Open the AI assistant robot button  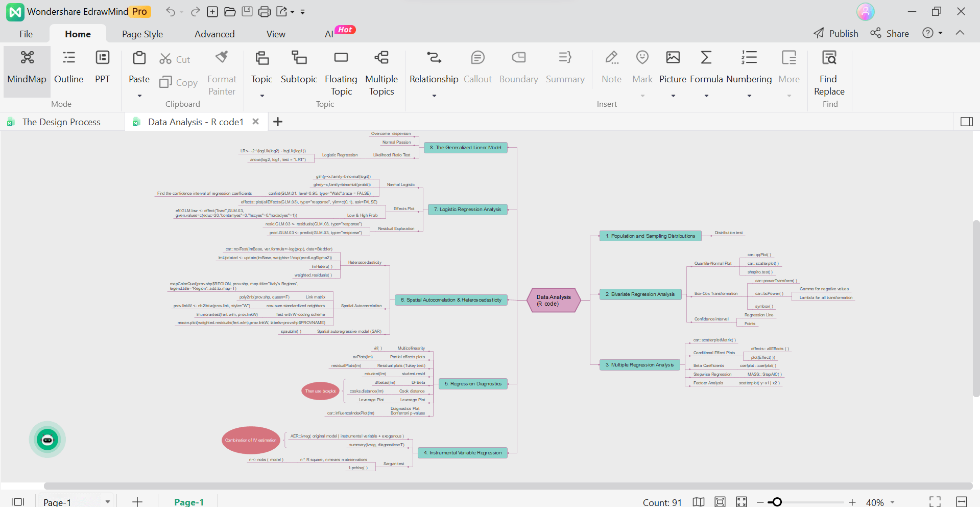[x=47, y=440]
